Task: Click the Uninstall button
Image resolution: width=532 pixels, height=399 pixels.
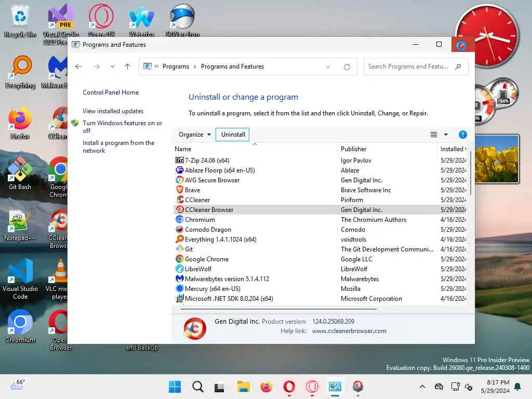Action: tap(233, 135)
